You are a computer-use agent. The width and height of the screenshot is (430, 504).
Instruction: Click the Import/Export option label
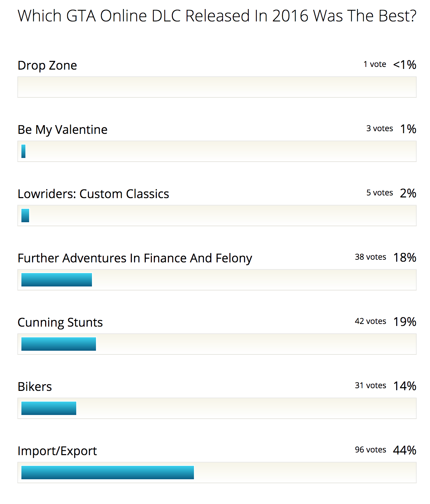57,451
